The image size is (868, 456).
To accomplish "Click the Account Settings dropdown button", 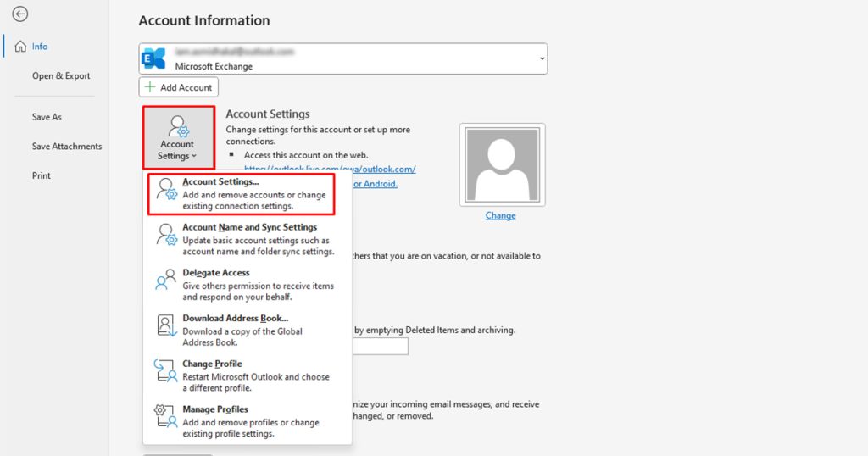I will pyautogui.click(x=178, y=138).
